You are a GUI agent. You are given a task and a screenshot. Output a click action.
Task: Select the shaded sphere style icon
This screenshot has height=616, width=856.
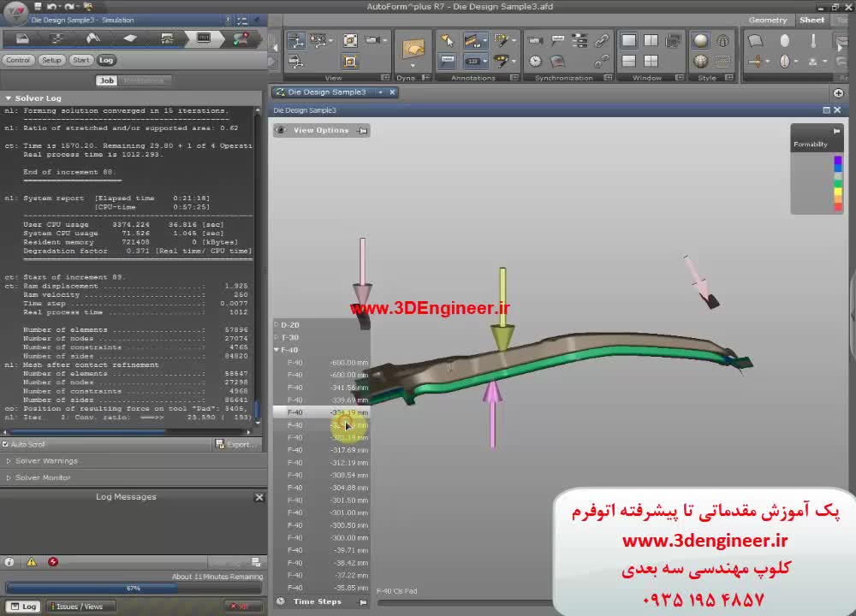click(x=701, y=40)
